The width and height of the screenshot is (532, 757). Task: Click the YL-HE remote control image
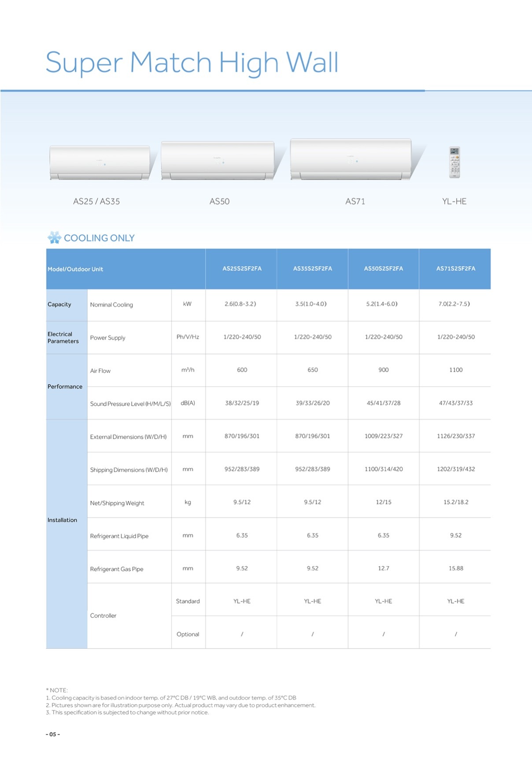(x=454, y=163)
